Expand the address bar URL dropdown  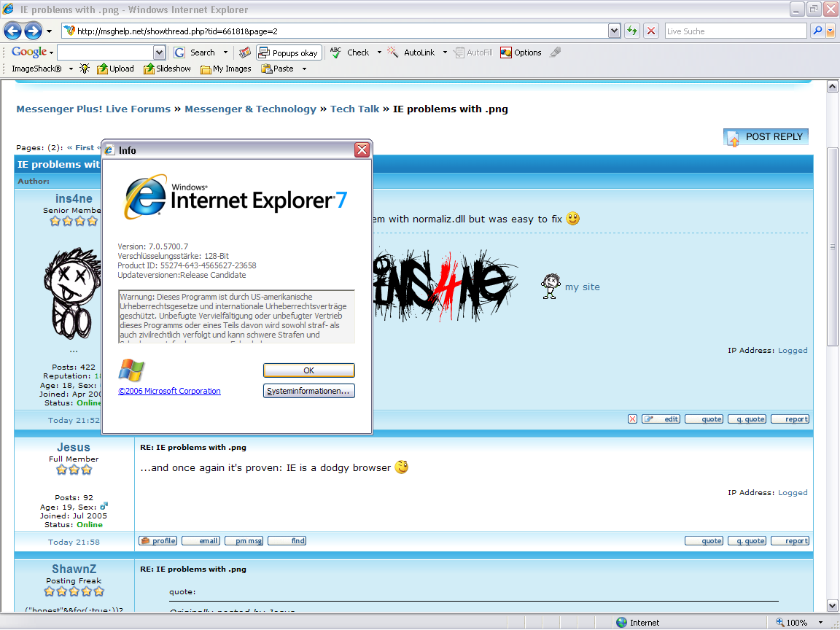(x=614, y=31)
